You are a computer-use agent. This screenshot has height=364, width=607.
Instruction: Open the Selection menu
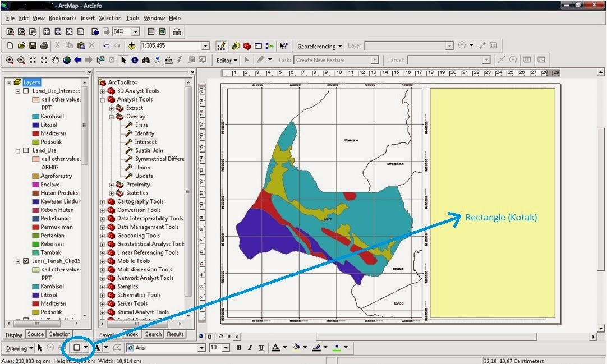(x=110, y=17)
